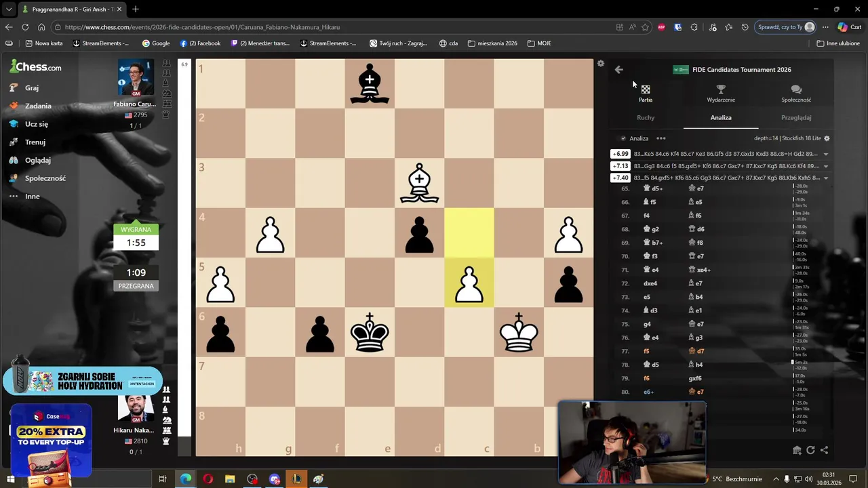Select the black king on the board
This screenshot has height=488, width=868.
point(370,332)
